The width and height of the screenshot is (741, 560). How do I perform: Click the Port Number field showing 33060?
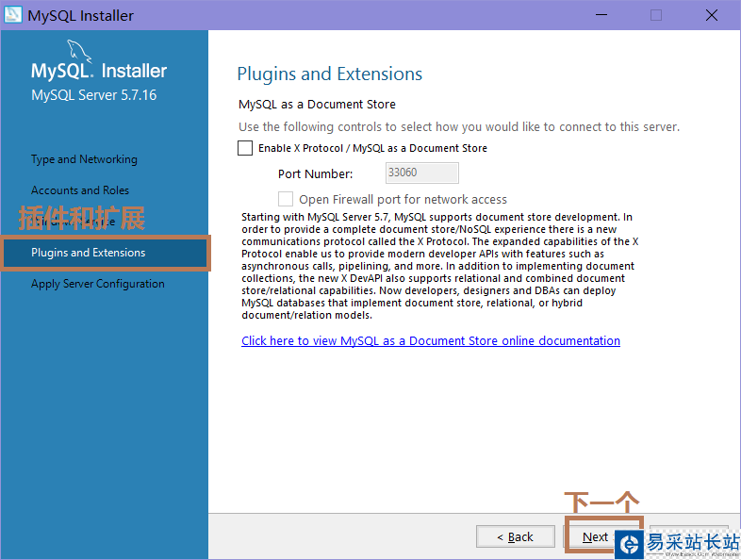pos(422,173)
